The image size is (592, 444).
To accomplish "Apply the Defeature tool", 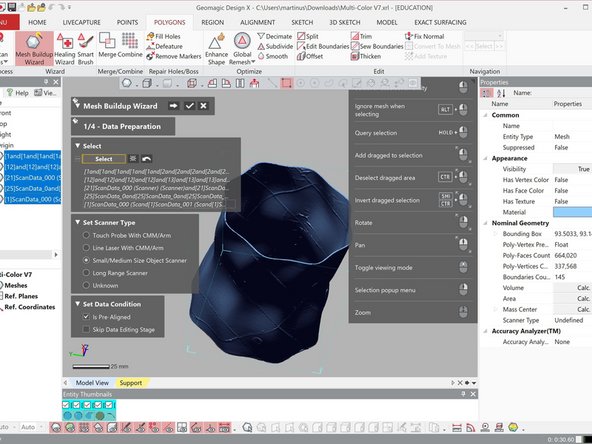I will [x=165, y=46].
